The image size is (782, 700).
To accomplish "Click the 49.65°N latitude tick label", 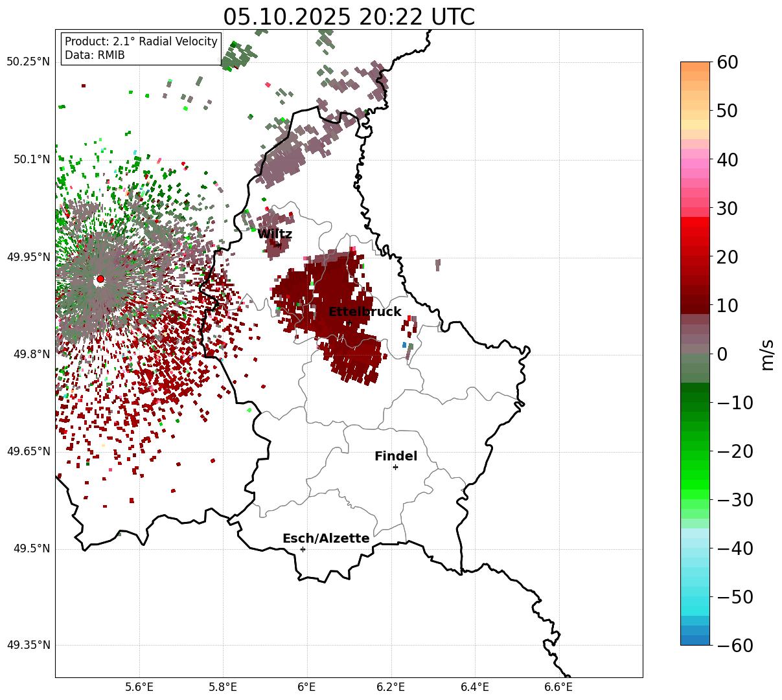I will (28, 451).
